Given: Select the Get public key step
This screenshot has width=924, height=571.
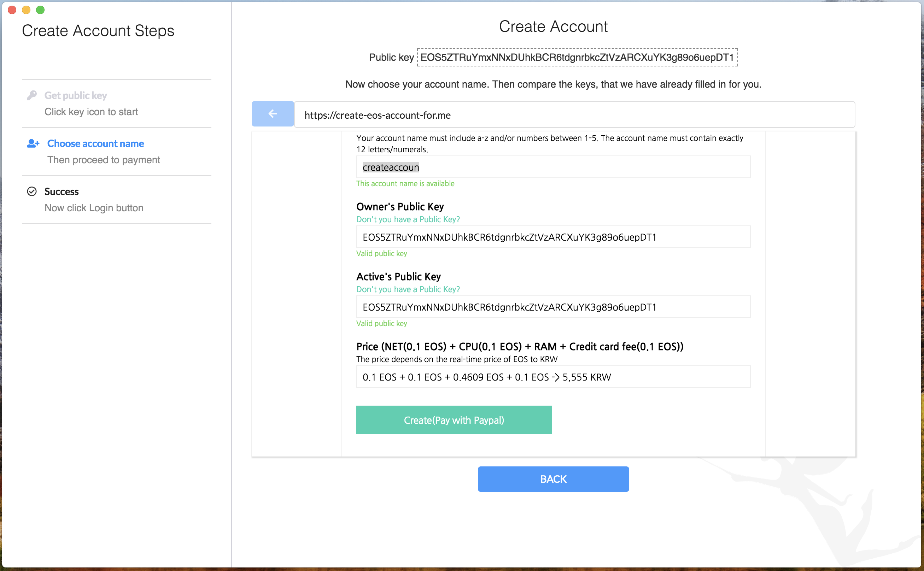Looking at the screenshot, I should 117,104.
